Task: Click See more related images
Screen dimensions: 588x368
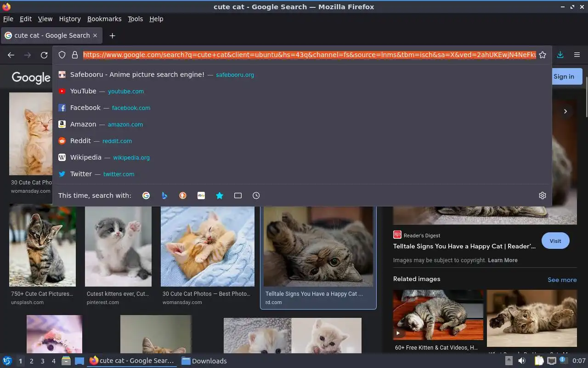Action: click(562, 280)
